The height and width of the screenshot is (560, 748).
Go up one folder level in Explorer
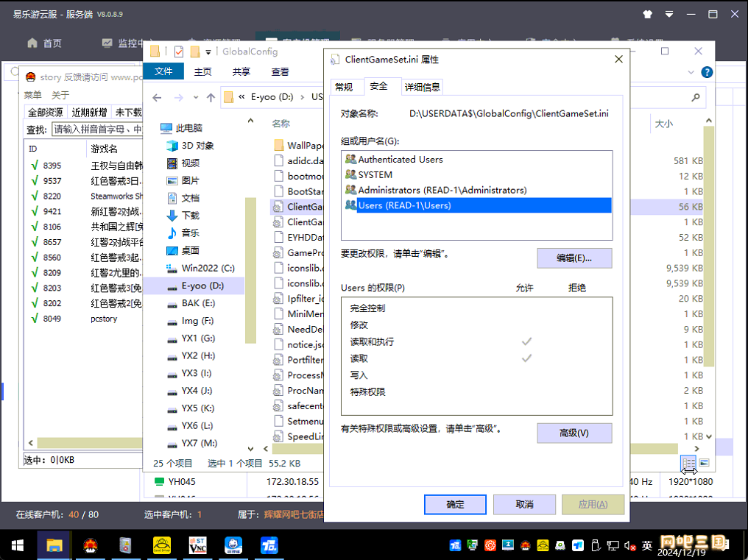(x=211, y=97)
